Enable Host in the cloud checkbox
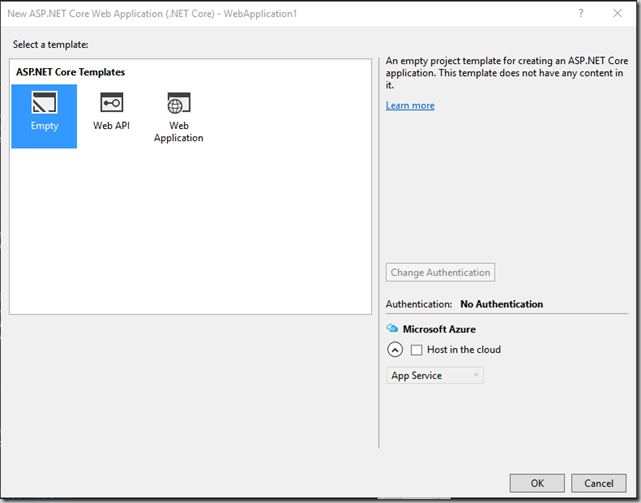 pos(416,350)
